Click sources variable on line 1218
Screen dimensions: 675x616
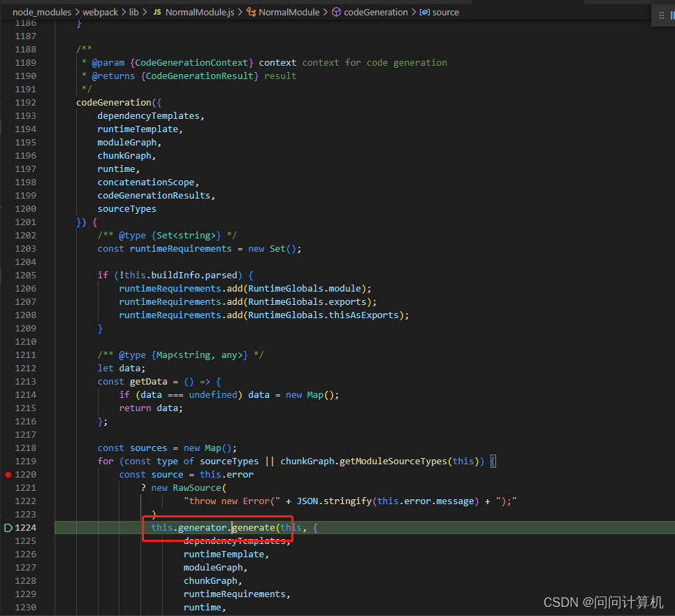coord(149,448)
